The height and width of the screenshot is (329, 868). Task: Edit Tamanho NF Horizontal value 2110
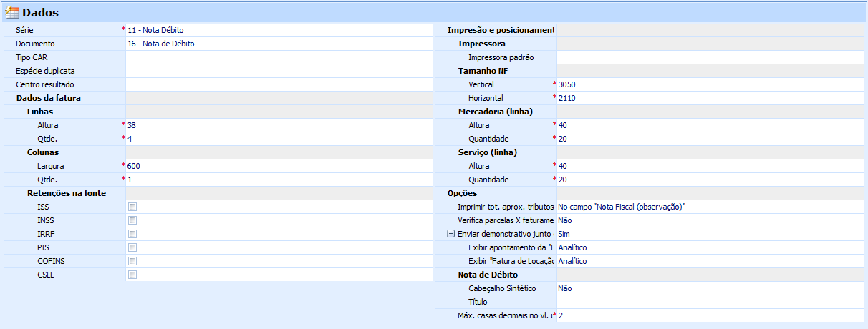click(710, 98)
